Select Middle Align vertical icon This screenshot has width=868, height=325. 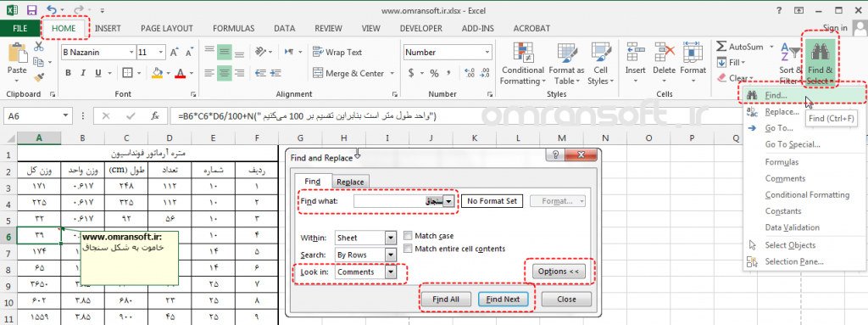click(x=224, y=52)
